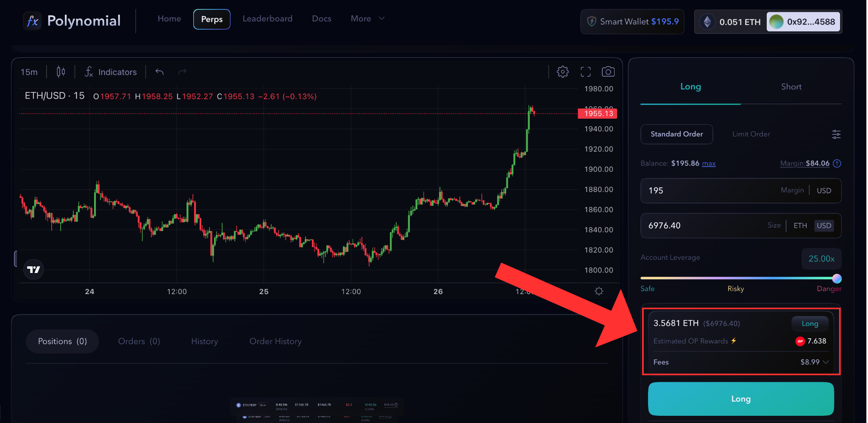The image size is (868, 423).
Task: Click the account leverage slider handle
Action: pyautogui.click(x=837, y=278)
